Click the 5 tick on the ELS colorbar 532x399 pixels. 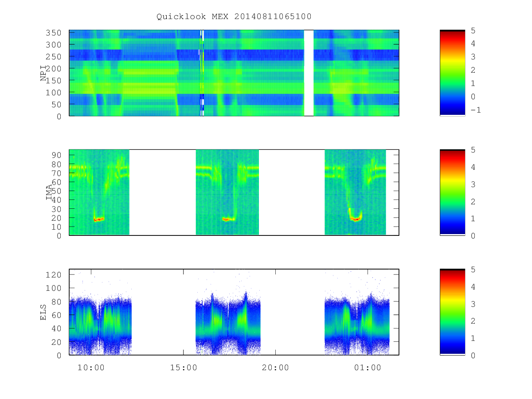(473, 270)
